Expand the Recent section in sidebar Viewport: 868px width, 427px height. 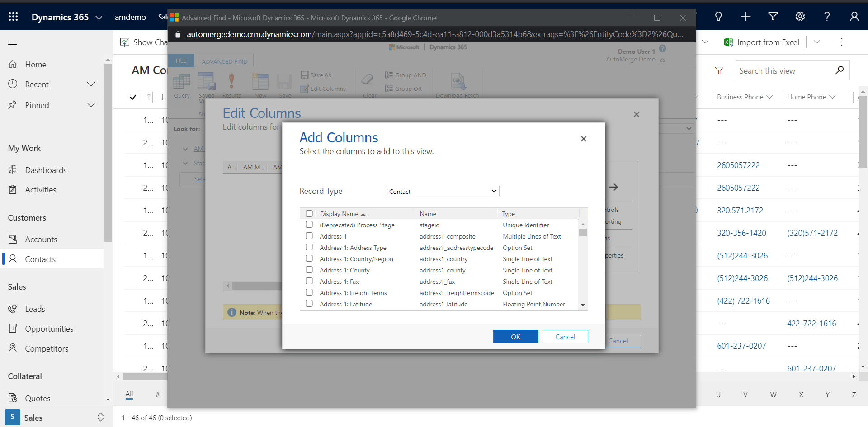click(x=91, y=84)
